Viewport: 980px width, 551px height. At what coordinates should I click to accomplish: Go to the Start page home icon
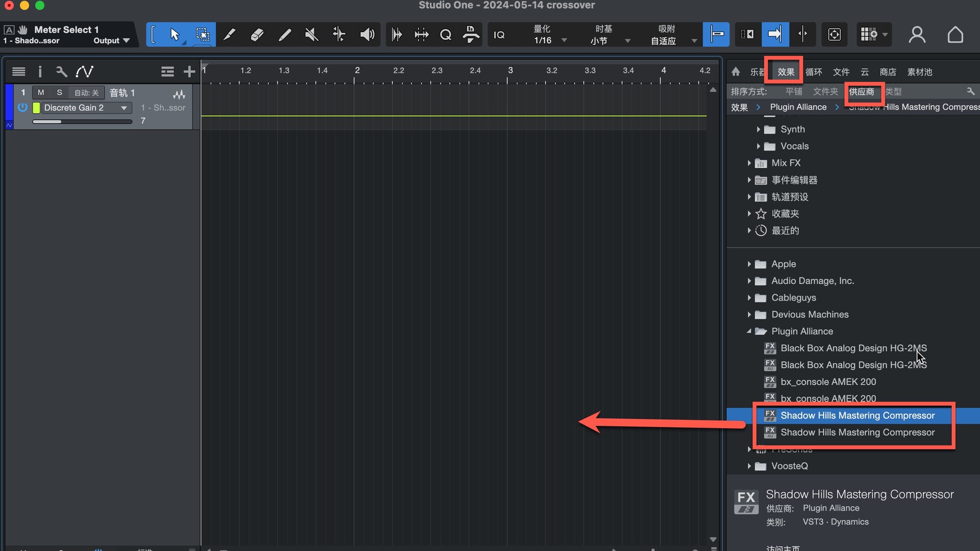[955, 35]
